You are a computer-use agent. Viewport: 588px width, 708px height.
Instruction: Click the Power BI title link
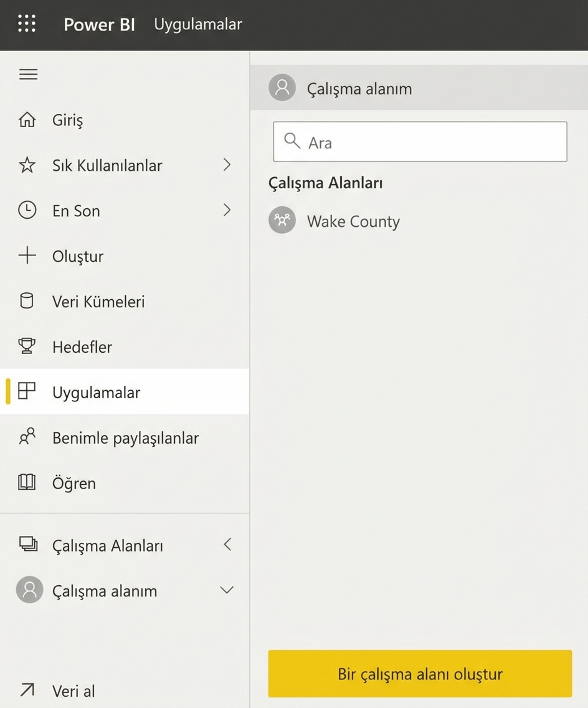click(x=100, y=25)
